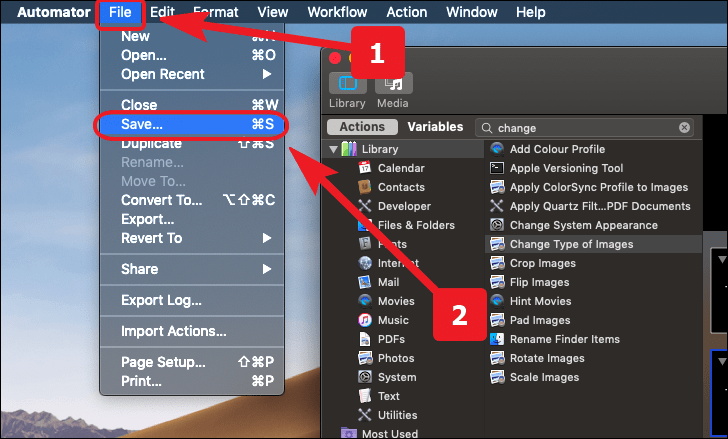Click the Apply Quartz Filter action icon

[497, 206]
